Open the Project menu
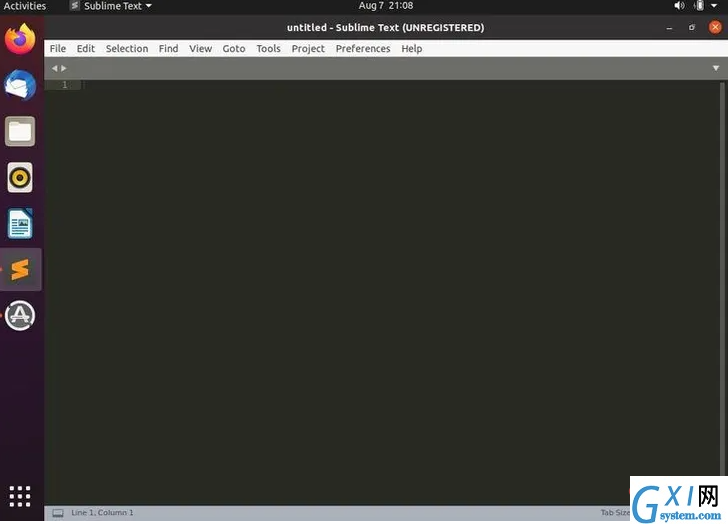This screenshot has height=524, width=728. pos(308,49)
